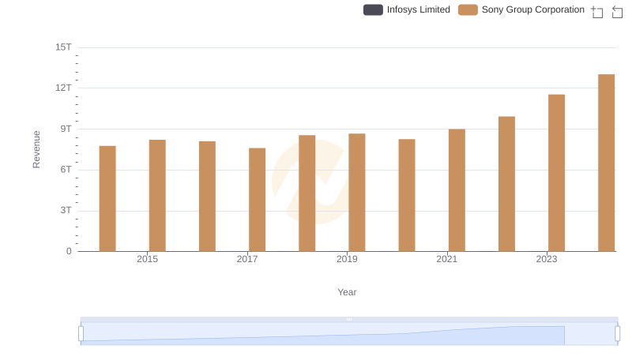Click the Sony Group Corporation orange legend swatch
Image resolution: width=632 pixels, height=364 pixels.
468,9
